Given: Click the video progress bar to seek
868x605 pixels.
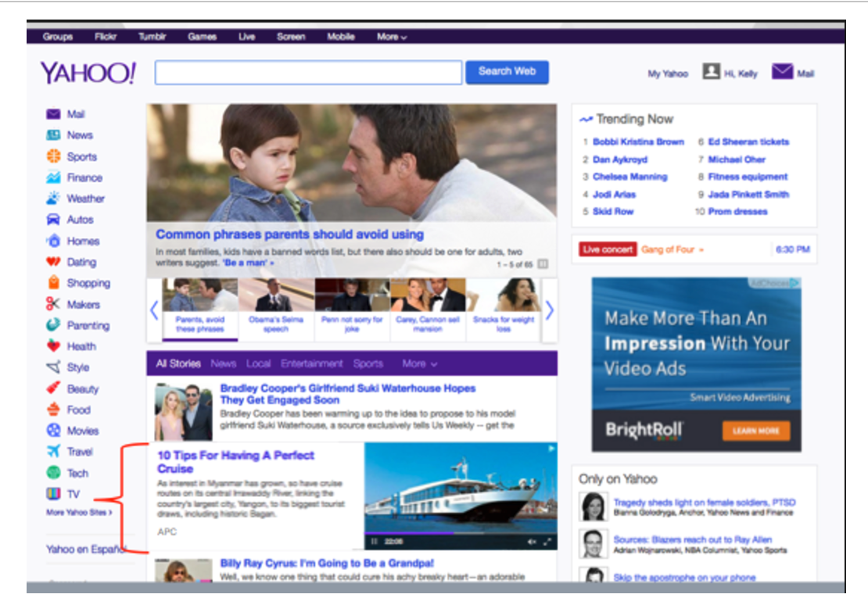Looking at the screenshot, I should tap(454, 532).
